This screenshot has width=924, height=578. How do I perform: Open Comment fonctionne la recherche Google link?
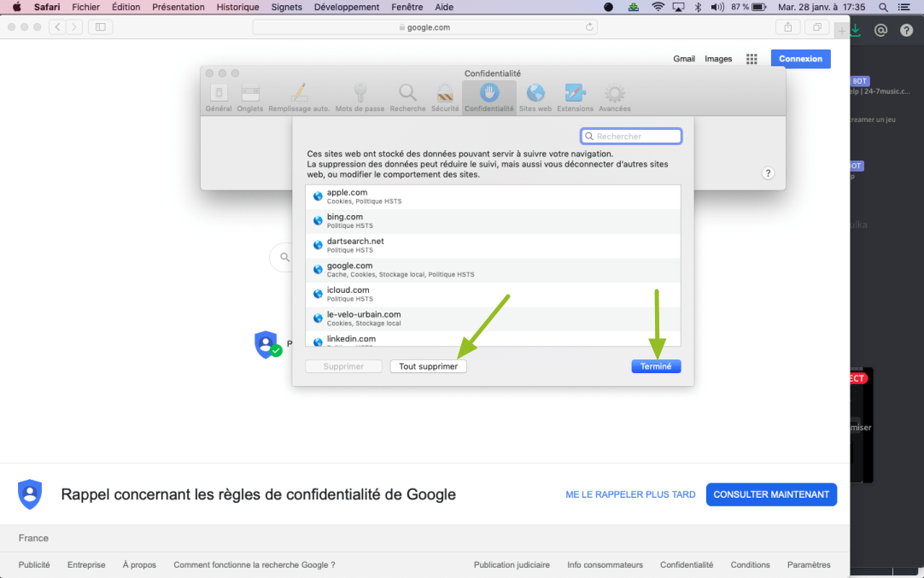click(x=254, y=564)
